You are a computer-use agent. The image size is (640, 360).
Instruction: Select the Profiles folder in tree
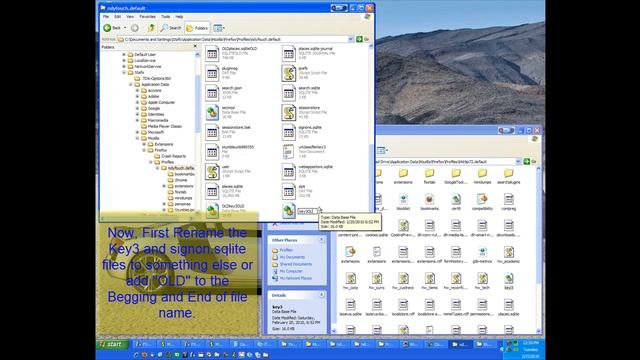[x=167, y=162]
